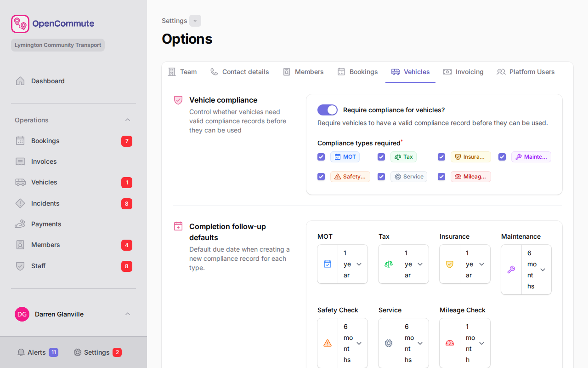This screenshot has height=368, width=588.
Task: Switch to the Contact details tab
Action: point(240,72)
